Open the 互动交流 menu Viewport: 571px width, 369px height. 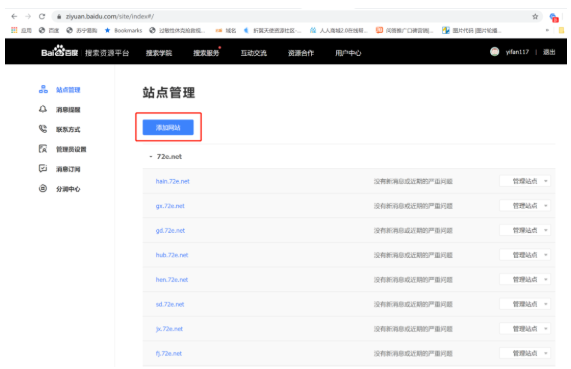[253, 53]
